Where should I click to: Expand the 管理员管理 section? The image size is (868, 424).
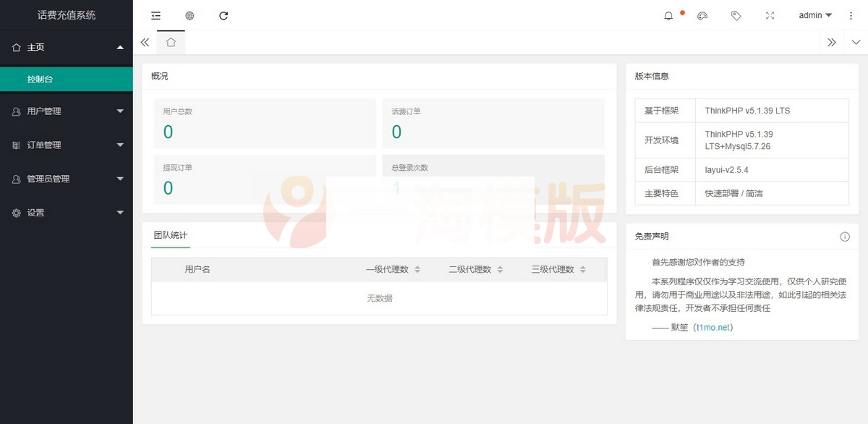pyautogui.click(x=66, y=179)
